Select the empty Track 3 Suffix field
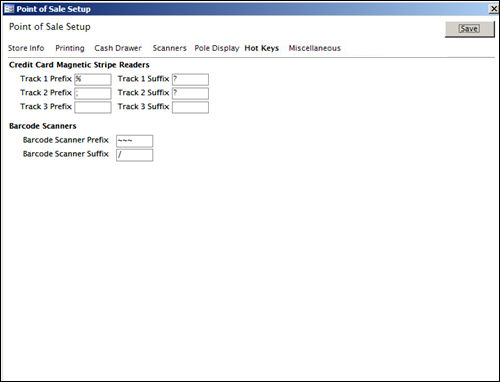This screenshot has width=500, height=382. 190,107
